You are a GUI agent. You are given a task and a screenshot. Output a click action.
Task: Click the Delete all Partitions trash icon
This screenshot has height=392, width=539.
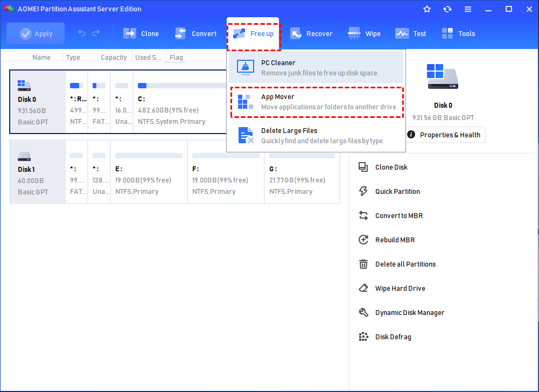point(363,264)
